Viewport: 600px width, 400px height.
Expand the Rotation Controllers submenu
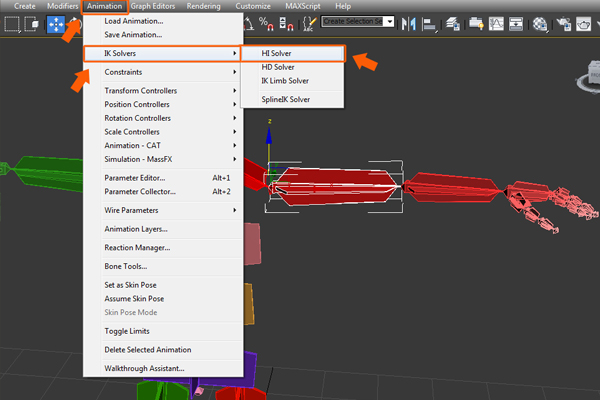(x=163, y=118)
